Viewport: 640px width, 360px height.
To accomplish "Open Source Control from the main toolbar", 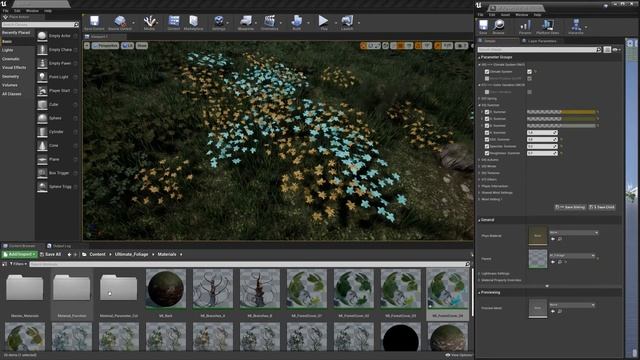I will tap(120, 21).
